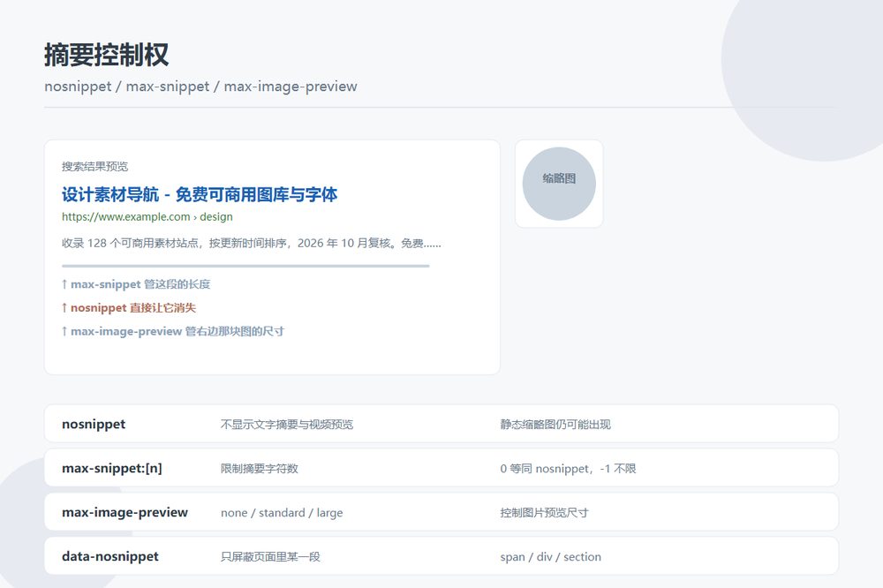Screen dimensions: 883x588
Task: Click the nosnippet / max-snippet / max-image-preview subtitle
Action: [200, 87]
